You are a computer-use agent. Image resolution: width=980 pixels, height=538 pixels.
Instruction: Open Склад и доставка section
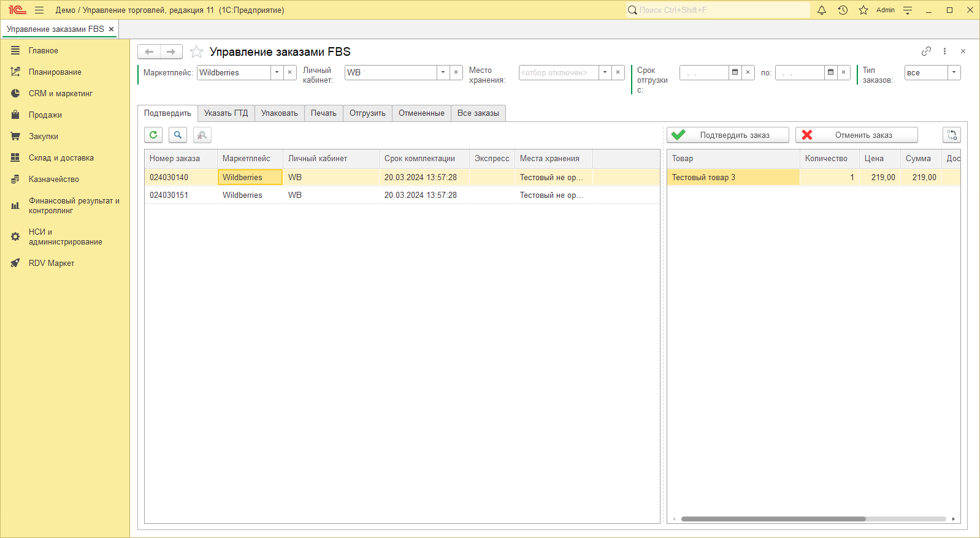(x=65, y=157)
